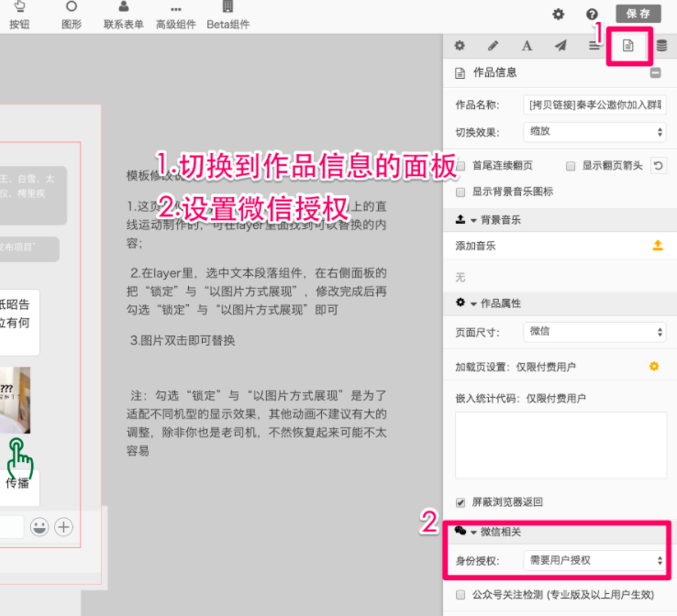The height and width of the screenshot is (616, 677).
Task: Tick the 显示背景音乐图标 checkbox
Action: (x=461, y=192)
